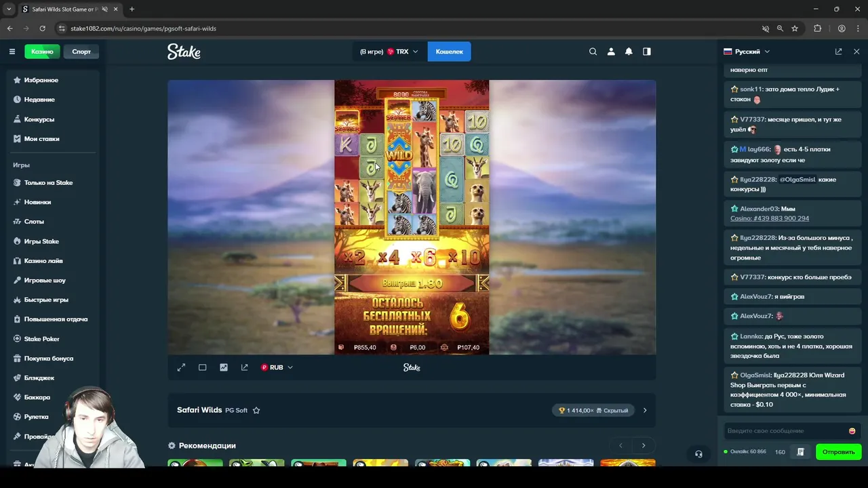Click the Рекомендации heading
Viewport: 868px width, 488px height.
207,445
